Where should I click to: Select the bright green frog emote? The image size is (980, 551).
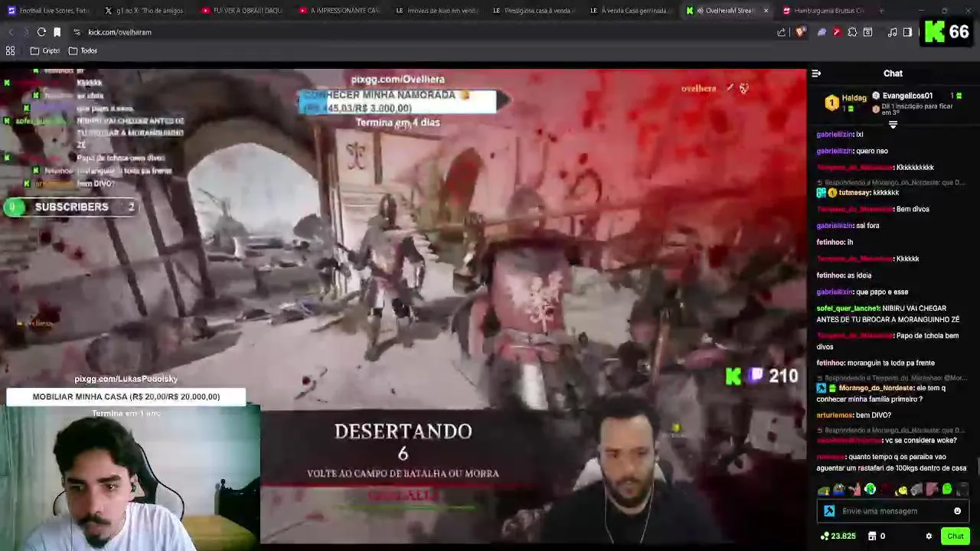pos(947,490)
